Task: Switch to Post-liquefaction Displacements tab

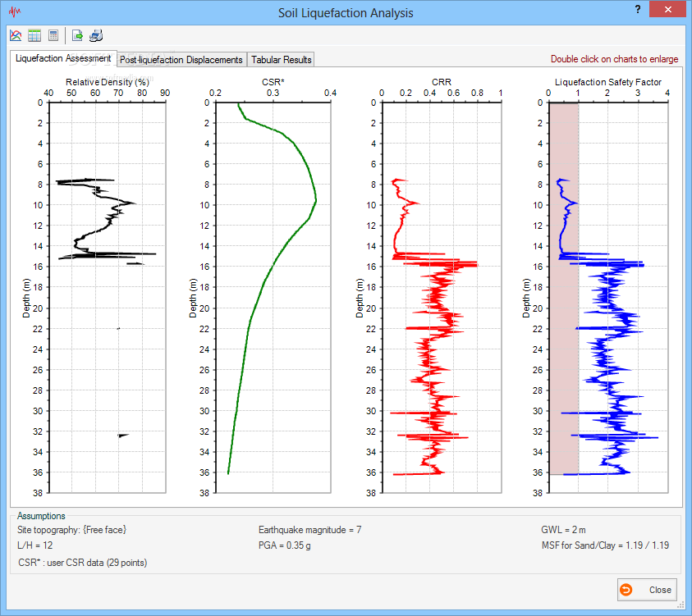Action: coord(181,60)
